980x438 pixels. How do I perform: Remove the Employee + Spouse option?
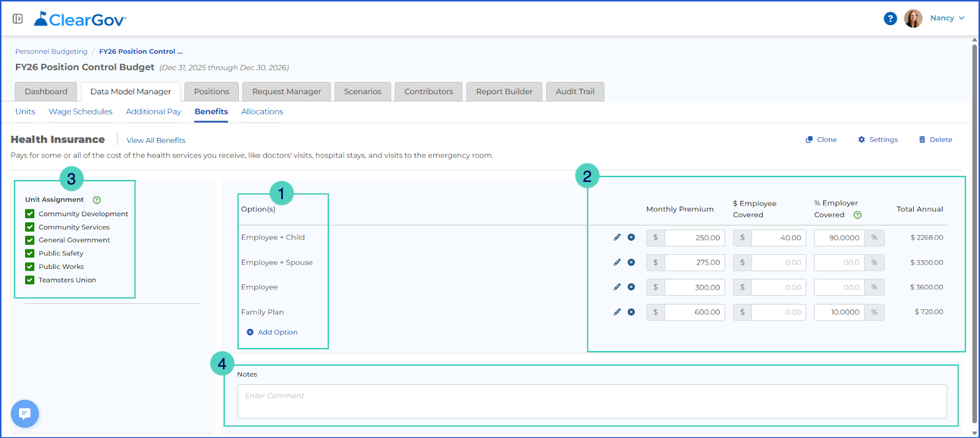[x=631, y=262]
